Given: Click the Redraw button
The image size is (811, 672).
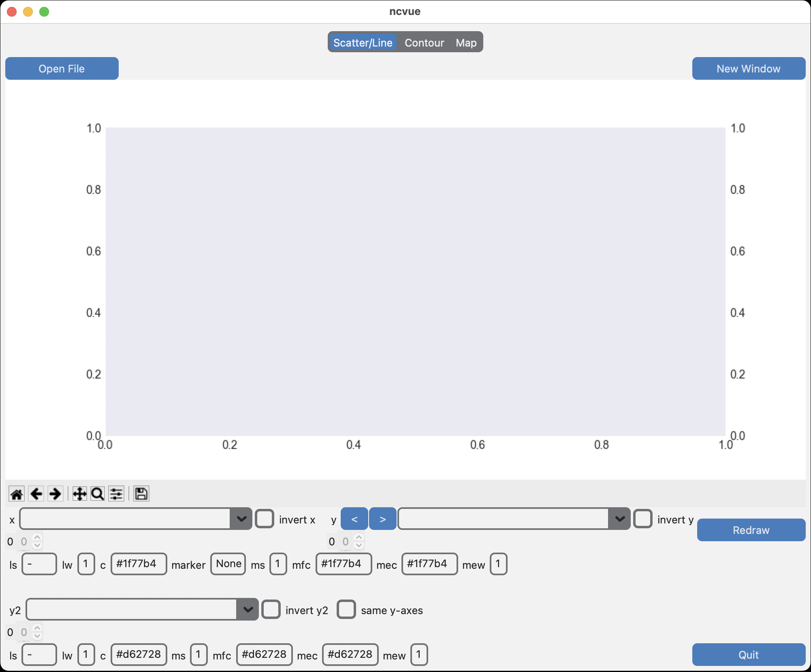Looking at the screenshot, I should point(751,530).
